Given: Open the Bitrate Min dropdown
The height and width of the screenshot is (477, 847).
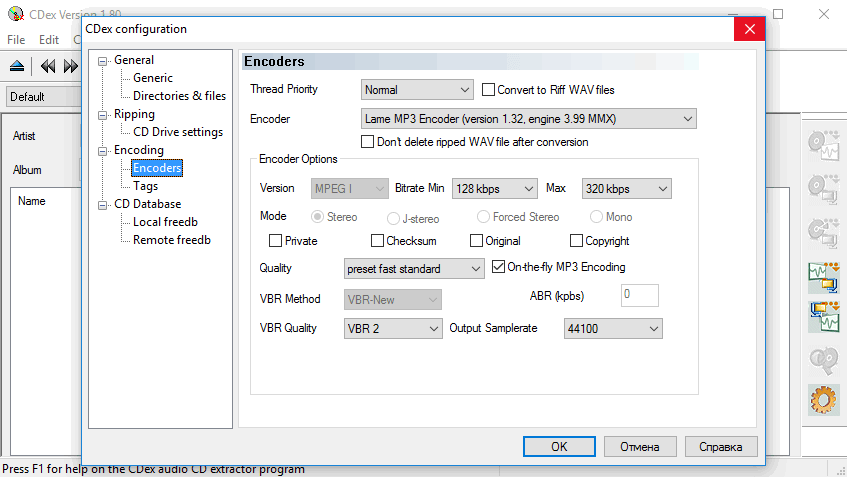Looking at the screenshot, I should pos(494,189).
